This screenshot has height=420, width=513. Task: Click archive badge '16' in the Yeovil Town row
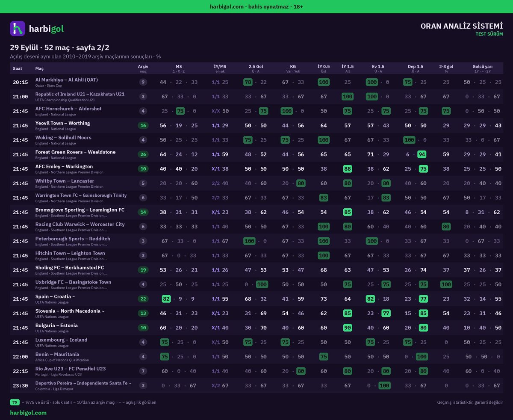click(x=143, y=125)
